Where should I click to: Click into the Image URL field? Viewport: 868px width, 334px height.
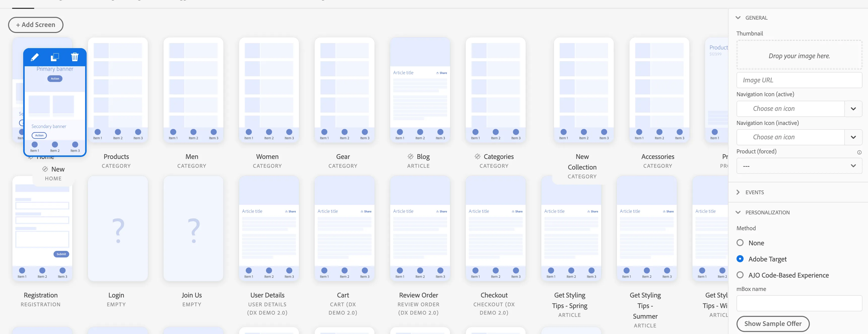point(799,80)
